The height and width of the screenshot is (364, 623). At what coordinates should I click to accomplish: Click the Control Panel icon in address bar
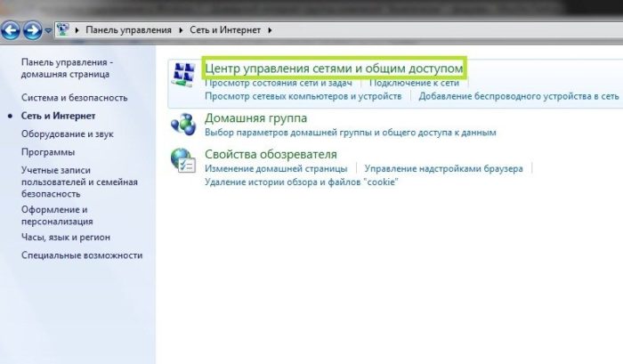pos(63,30)
